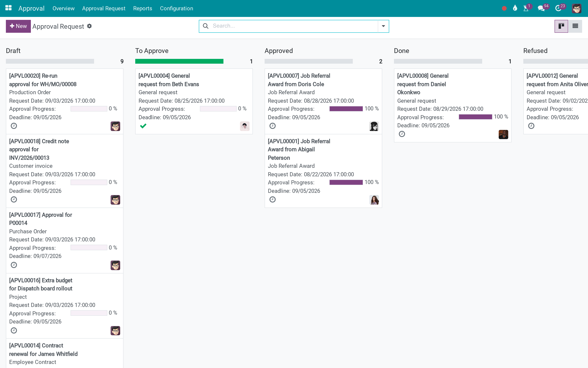The image size is (588, 368).
Task: Click the Approved column progress bar
Action: point(309,61)
